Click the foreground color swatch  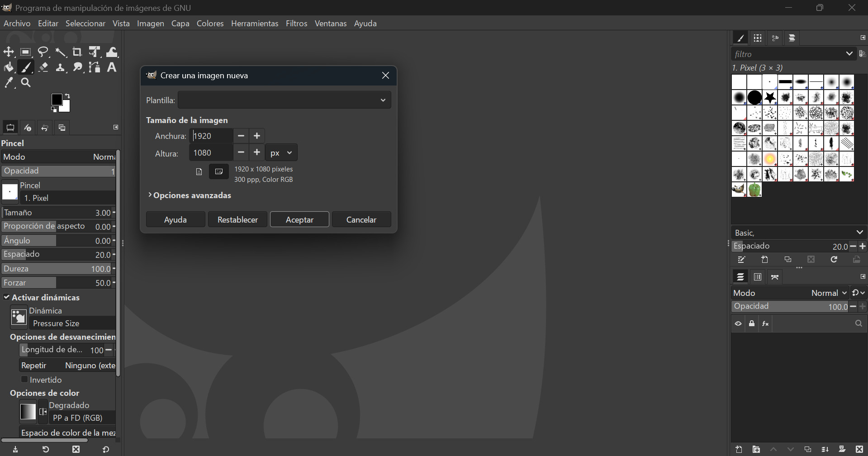pos(57,100)
